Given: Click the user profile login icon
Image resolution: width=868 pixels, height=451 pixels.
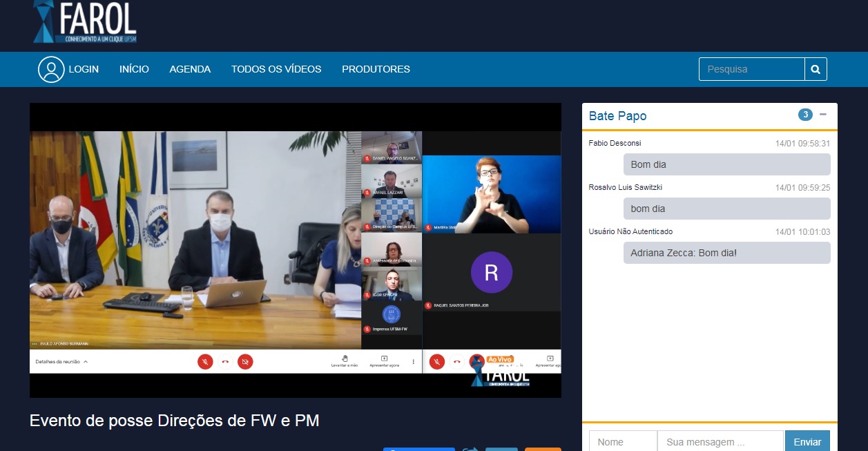Looking at the screenshot, I should (51, 69).
